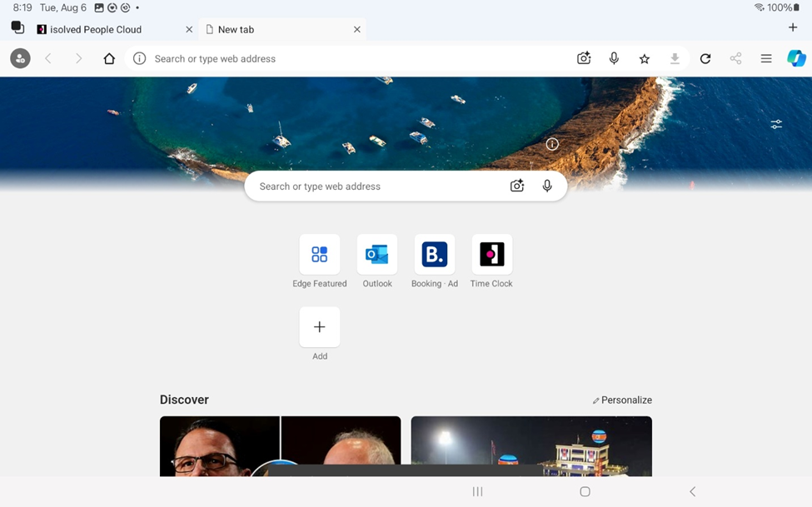Open the Outlook shortcut tile
Viewport: 812px width, 507px height.
pyautogui.click(x=377, y=255)
